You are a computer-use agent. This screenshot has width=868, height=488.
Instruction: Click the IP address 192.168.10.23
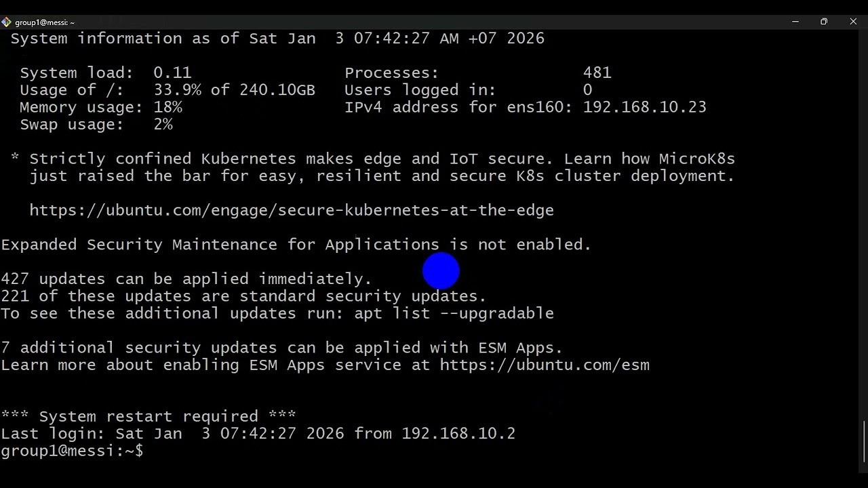pos(645,107)
